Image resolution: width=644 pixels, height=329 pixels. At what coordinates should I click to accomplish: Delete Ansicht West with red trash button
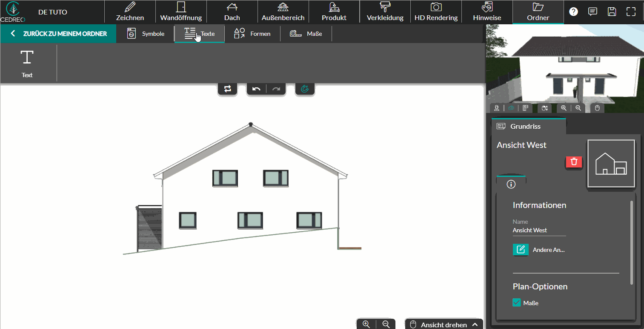pyautogui.click(x=574, y=162)
